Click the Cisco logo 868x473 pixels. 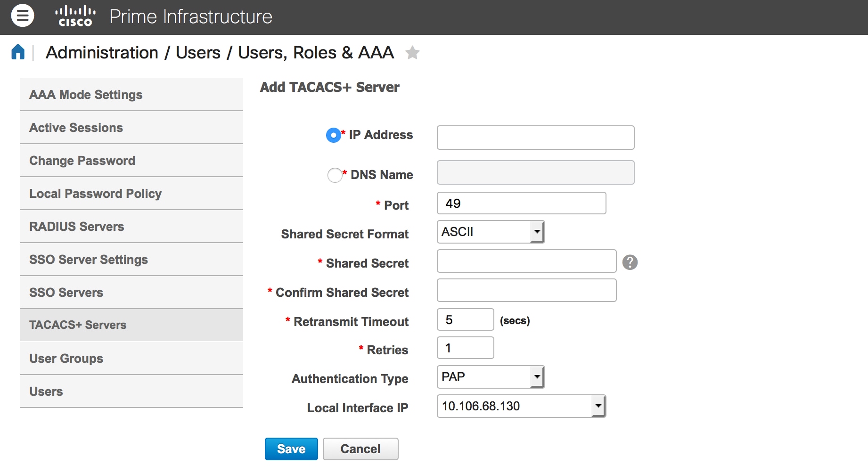(75, 16)
